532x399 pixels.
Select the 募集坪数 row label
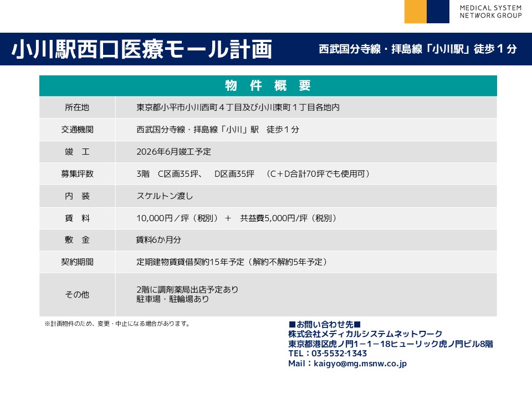[77, 173]
